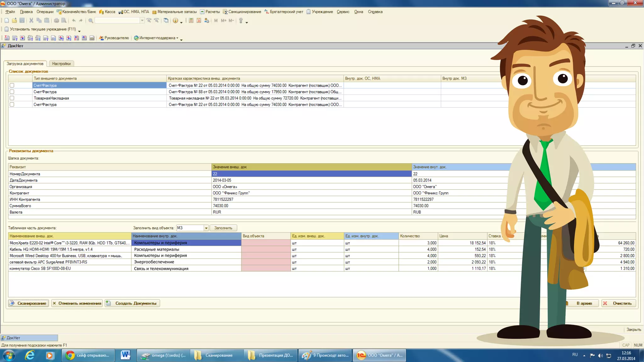Click the Сканирование button
644x362 pixels.
[29, 303]
